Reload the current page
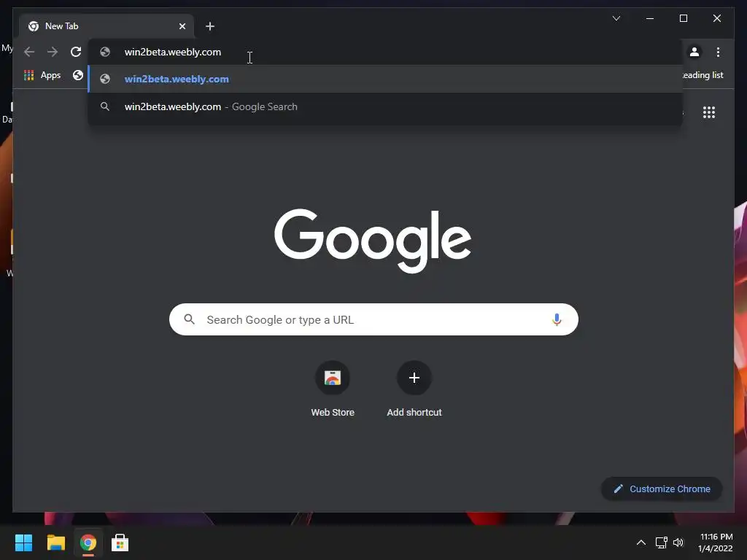The width and height of the screenshot is (747, 560). pyautogui.click(x=76, y=52)
